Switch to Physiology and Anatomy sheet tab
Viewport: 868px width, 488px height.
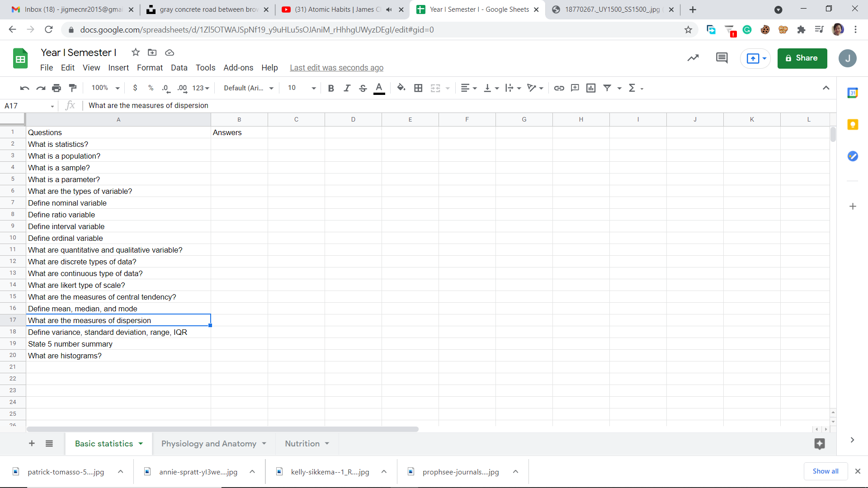click(208, 444)
